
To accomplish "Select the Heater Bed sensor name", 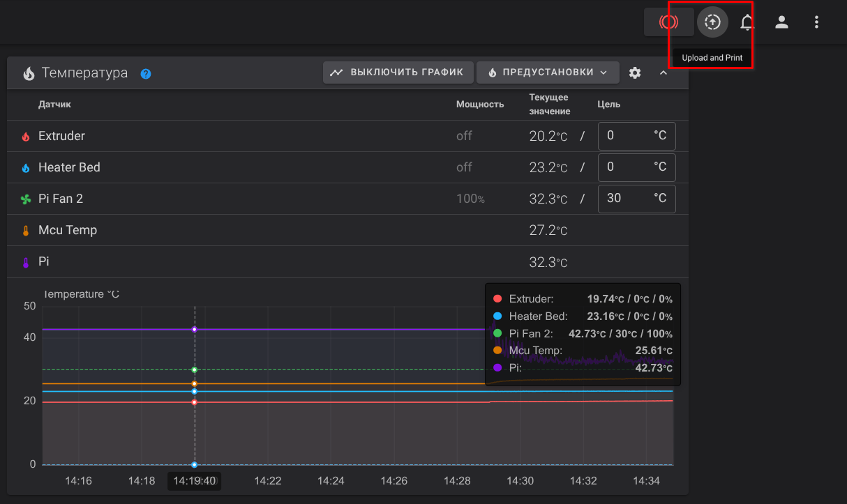I will click(x=69, y=167).
